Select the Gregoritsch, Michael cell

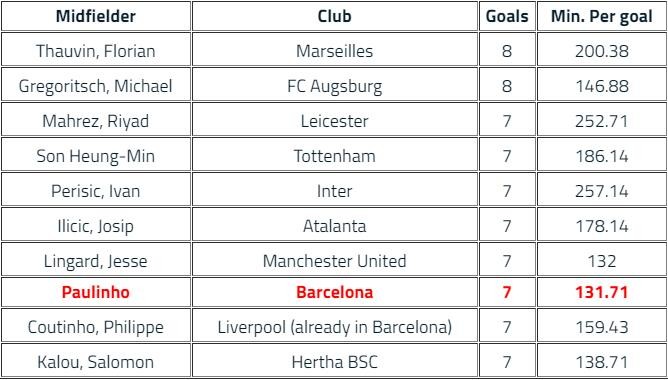(96, 86)
